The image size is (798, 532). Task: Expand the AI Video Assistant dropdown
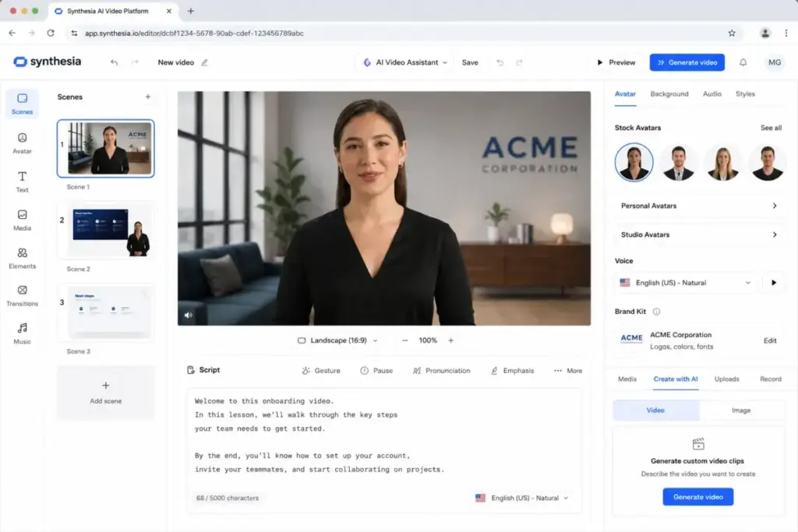click(405, 62)
